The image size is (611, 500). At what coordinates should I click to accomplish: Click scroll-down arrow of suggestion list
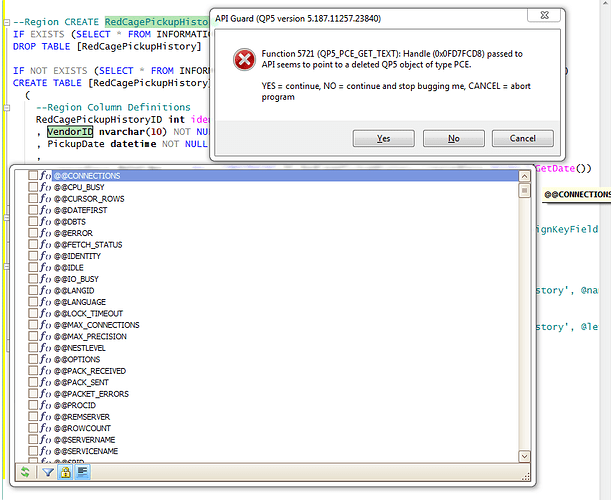(x=524, y=456)
